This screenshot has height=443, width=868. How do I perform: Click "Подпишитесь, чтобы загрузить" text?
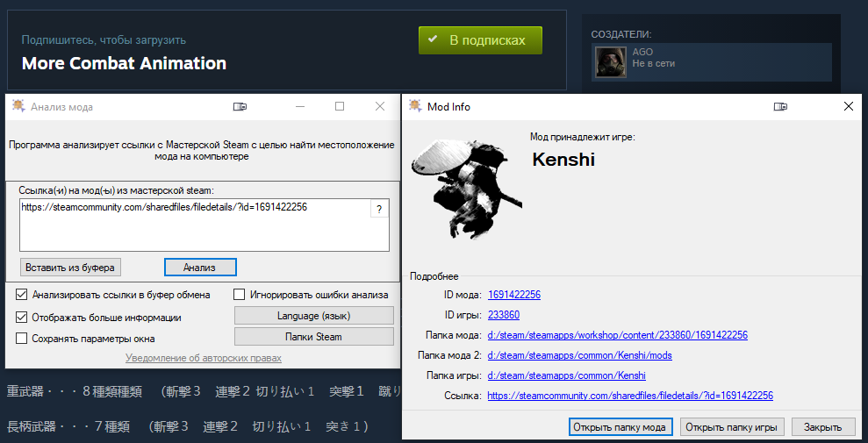[x=104, y=40]
